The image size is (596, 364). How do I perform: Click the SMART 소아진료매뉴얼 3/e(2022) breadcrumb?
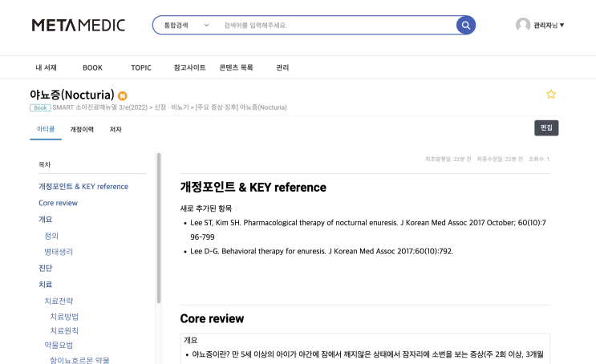[100, 107]
